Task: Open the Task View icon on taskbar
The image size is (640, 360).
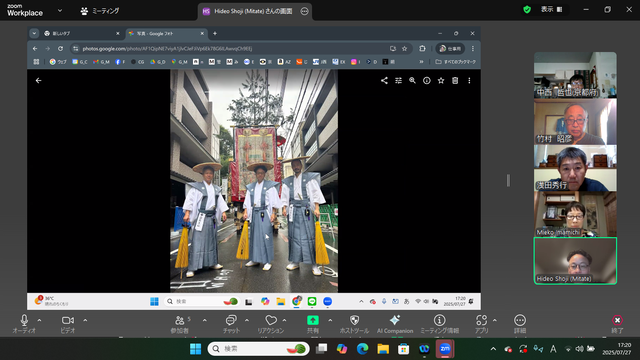Action: pos(322,349)
